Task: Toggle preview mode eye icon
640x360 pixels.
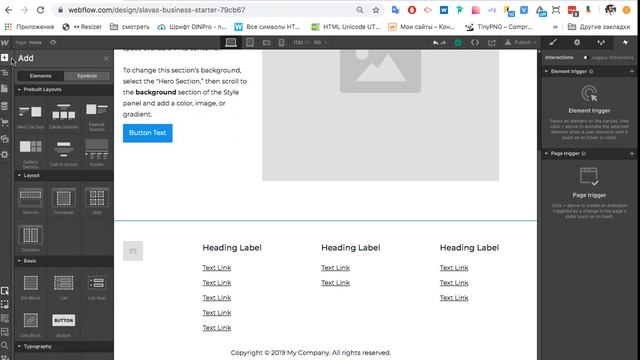Action: click(x=53, y=42)
